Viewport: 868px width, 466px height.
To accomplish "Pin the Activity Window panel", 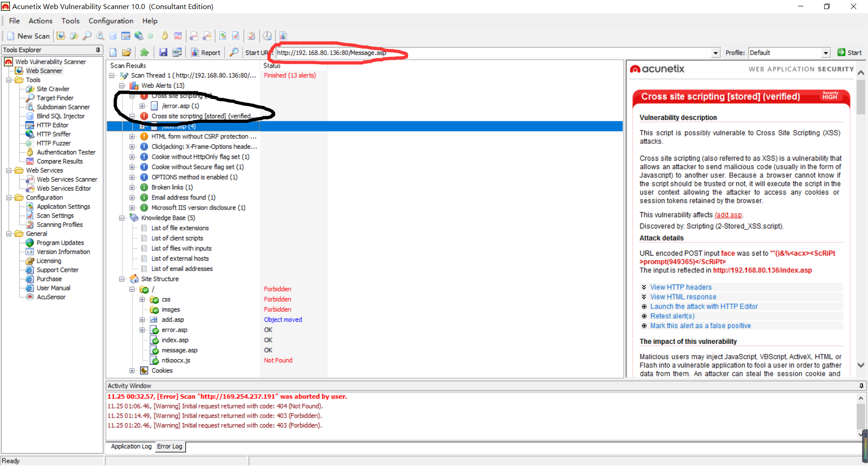I will tap(861, 386).
